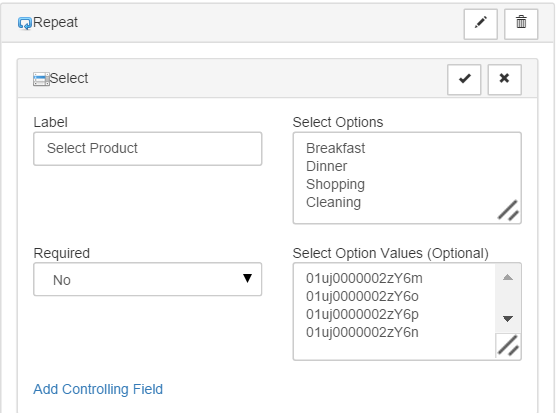Click scroll up arrow in Option Values
Image resolution: width=560 pixels, height=413 pixels.
point(508,277)
